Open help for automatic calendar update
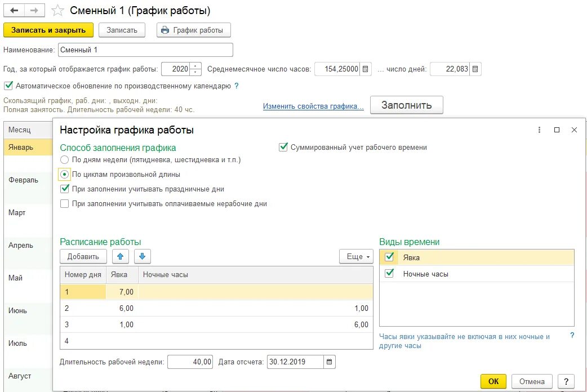 pyautogui.click(x=236, y=86)
